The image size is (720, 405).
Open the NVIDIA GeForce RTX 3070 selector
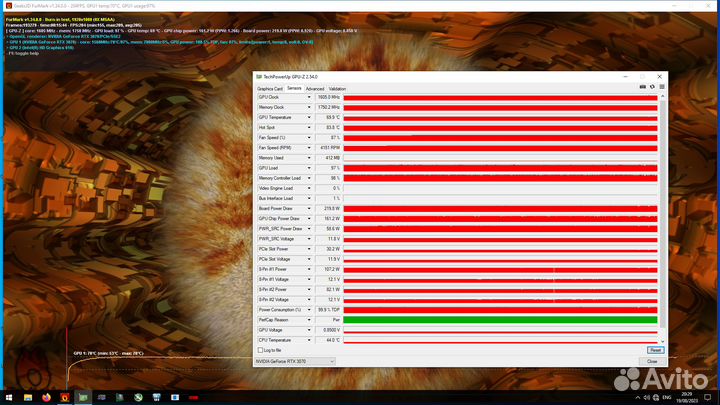coord(295,361)
